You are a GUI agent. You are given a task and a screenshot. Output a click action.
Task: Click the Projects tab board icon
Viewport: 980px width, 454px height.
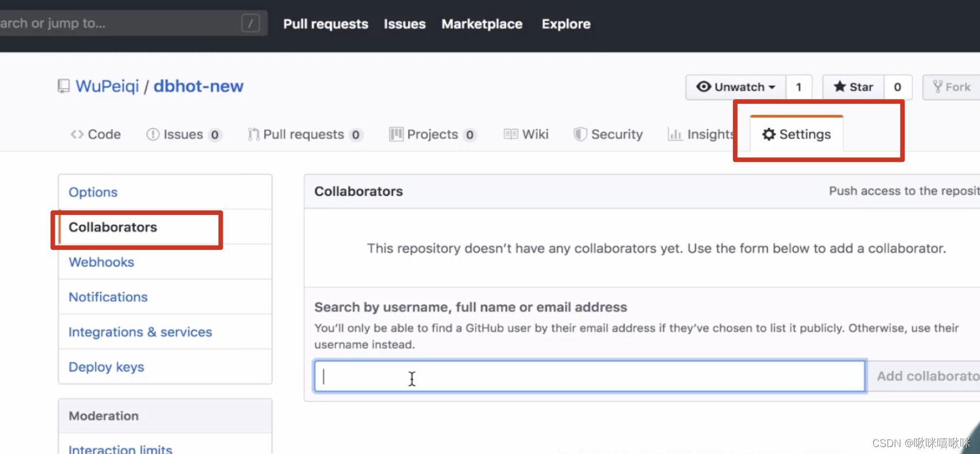tap(396, 134)
